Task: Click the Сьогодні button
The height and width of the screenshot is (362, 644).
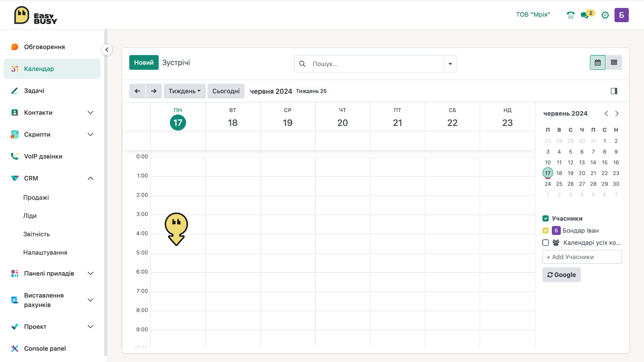Action: (x=226, y=91)
